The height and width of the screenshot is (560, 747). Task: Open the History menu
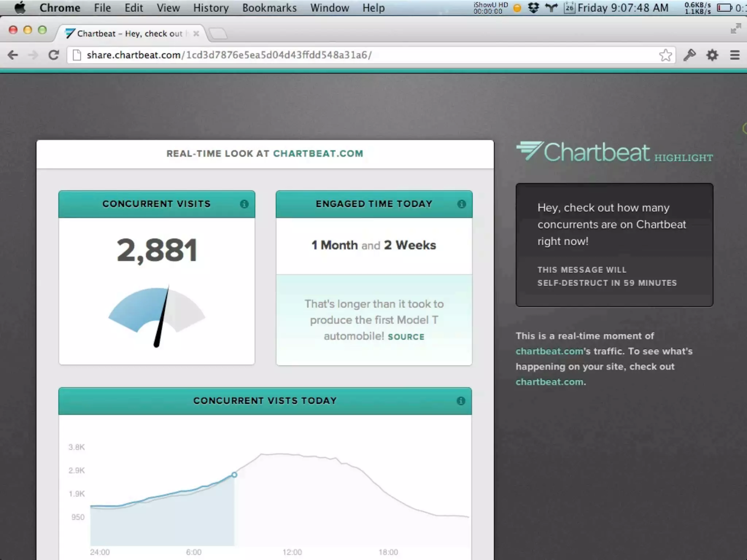[x=211, y=8]
